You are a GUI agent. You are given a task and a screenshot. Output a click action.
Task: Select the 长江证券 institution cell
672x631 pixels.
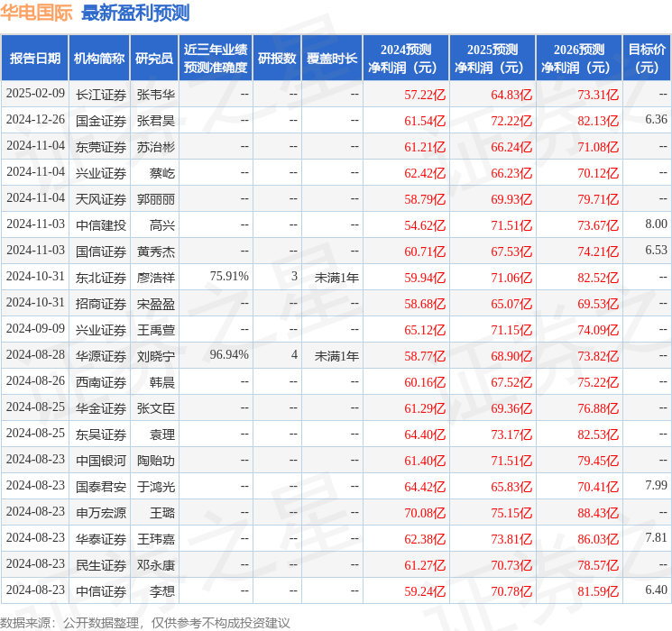pyautogui.click(x=101, y=95)
